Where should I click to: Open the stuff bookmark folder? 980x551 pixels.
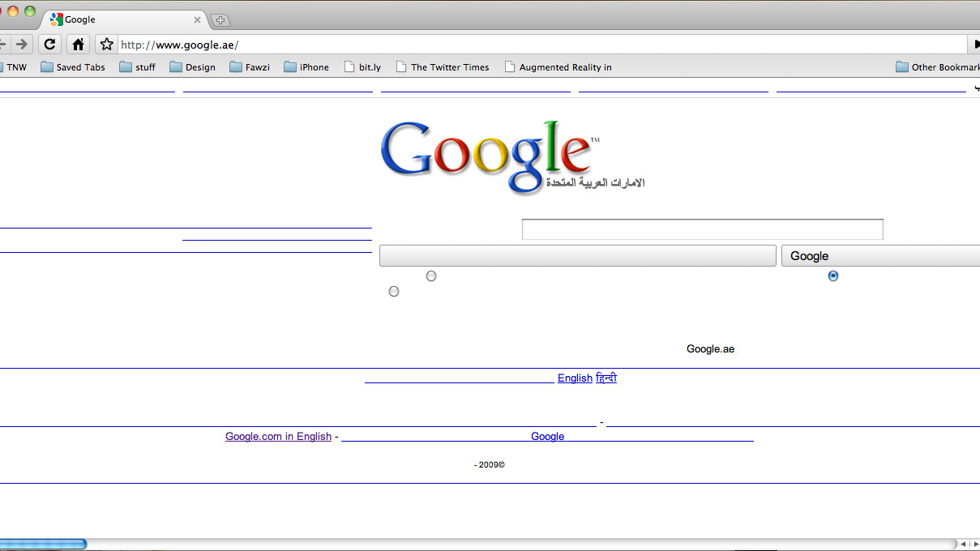(x=137, y=67)
